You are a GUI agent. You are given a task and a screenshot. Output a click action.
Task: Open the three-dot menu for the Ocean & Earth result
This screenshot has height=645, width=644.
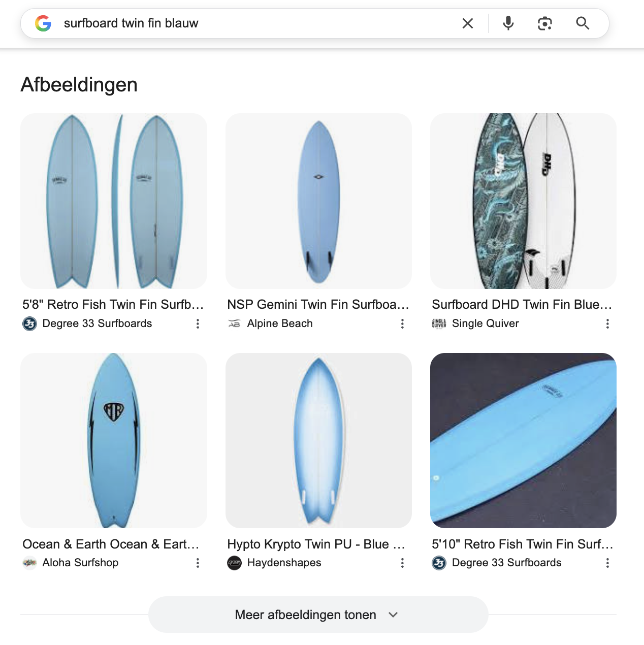(197, 563)
